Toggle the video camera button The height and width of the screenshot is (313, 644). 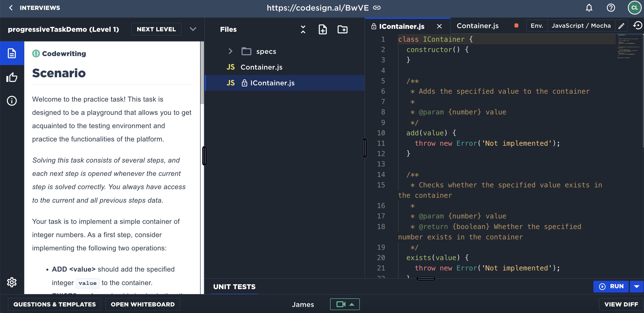(340, 304)
